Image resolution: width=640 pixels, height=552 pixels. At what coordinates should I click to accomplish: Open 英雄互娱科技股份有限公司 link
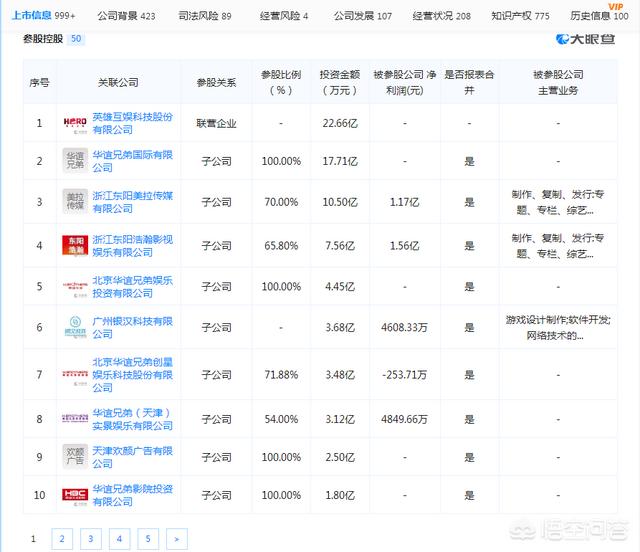click(133, 123)
